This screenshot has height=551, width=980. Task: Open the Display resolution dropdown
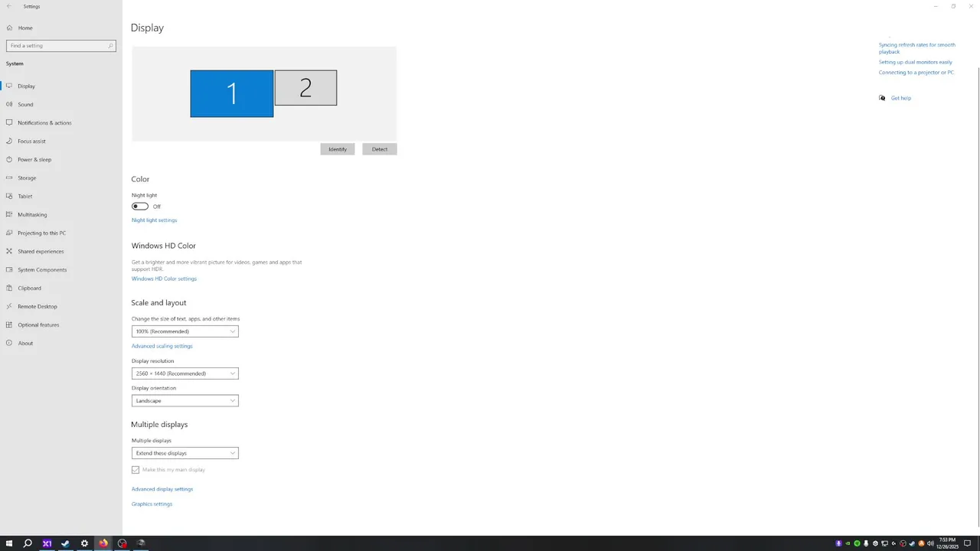(x=185, y=373)
